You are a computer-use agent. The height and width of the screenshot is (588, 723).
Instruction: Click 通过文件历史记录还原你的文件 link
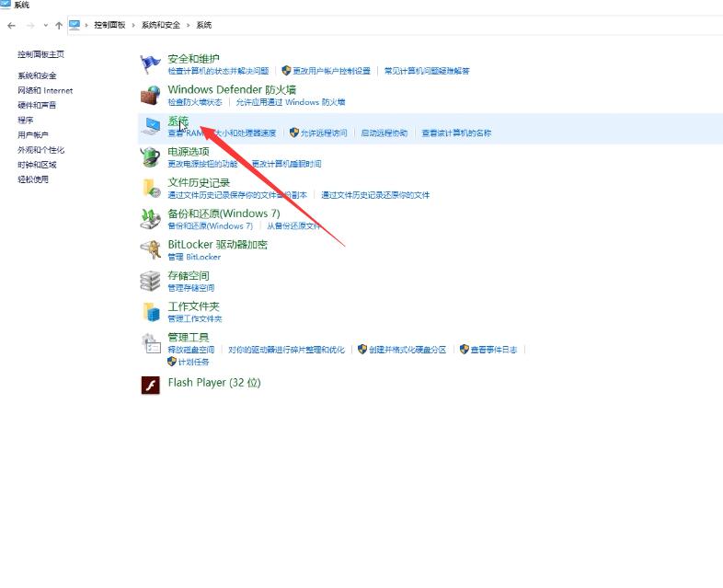click(x=375, y=195)
